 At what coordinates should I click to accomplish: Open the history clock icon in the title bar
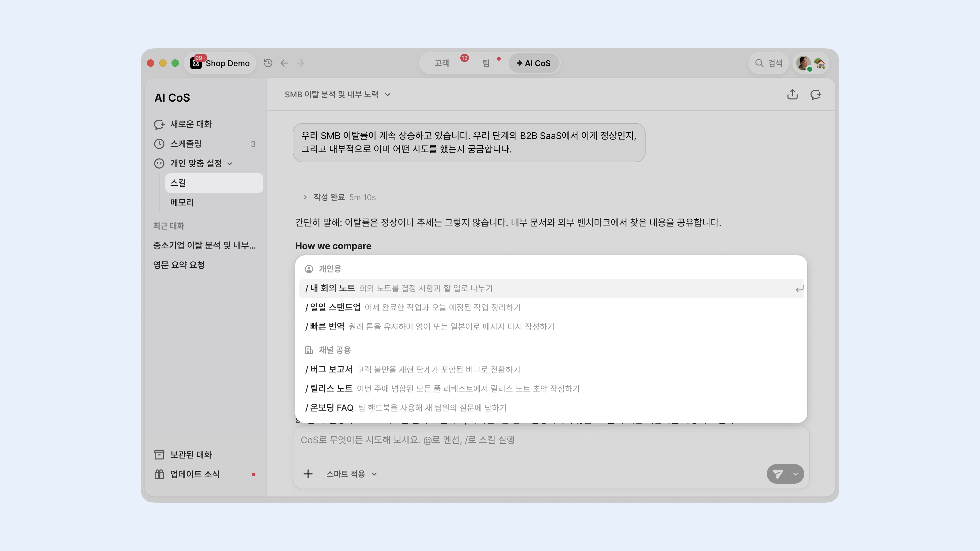268,63
